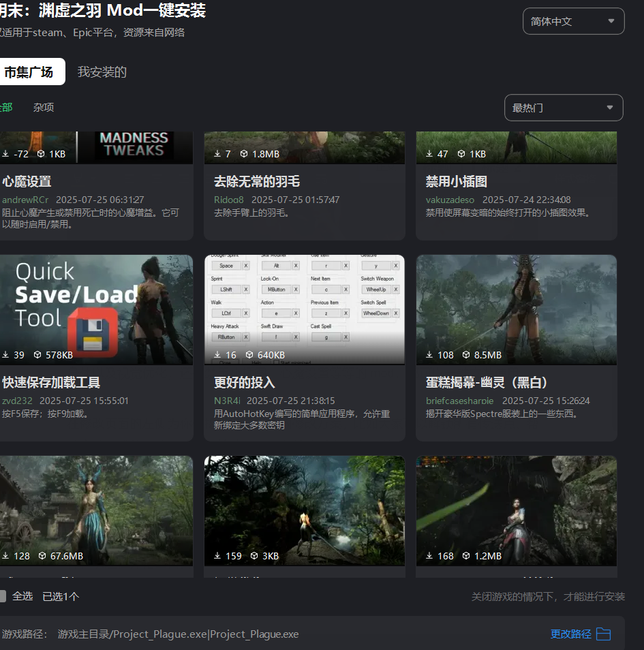This screenshot has width=644, height=650.
Task: Click file size icon next to 1.8MB
Action: tap(244, 154)
